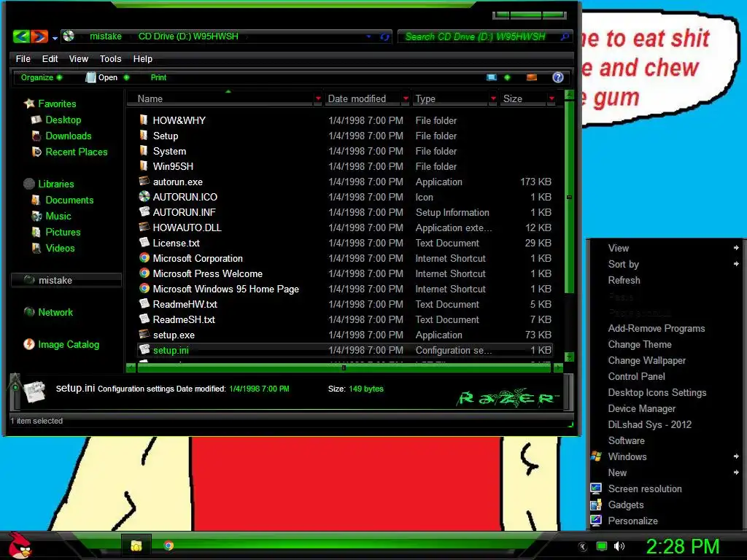The width and height of the screenshot is (747, 560).
Task: Choose Personalize in the context menu
Action: pos(632,521)
